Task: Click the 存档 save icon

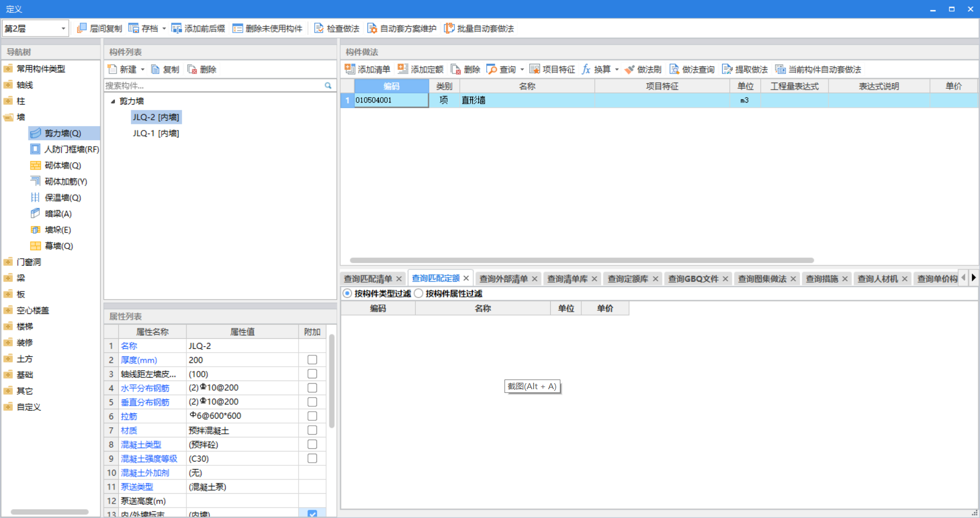Action: click(x=134, y=28)
